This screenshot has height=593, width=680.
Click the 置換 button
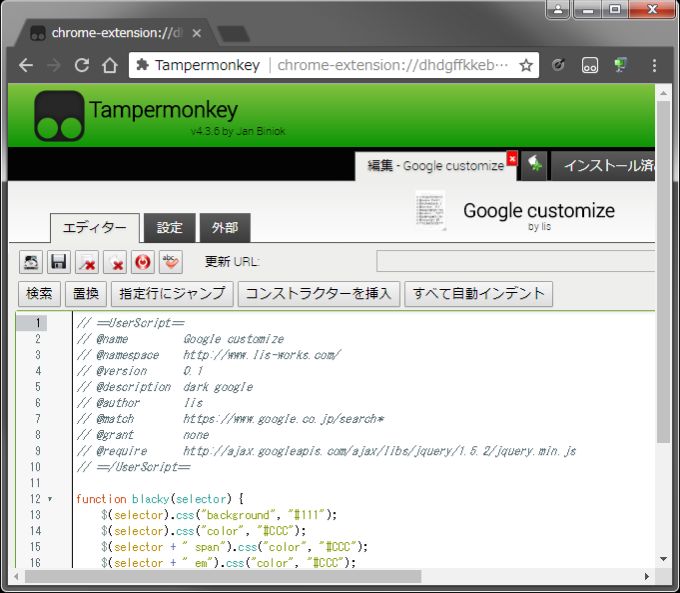[x=86, y=294]
